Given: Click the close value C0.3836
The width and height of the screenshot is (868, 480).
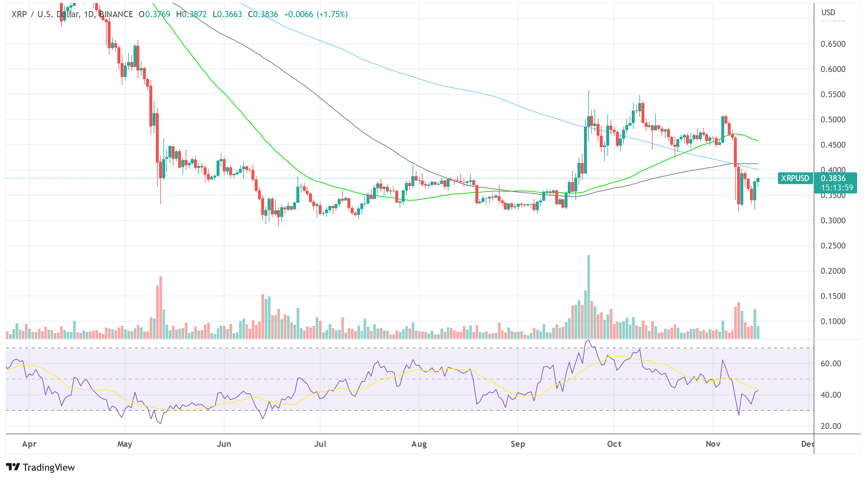Looking at the screenshot, I should (263, 14).
